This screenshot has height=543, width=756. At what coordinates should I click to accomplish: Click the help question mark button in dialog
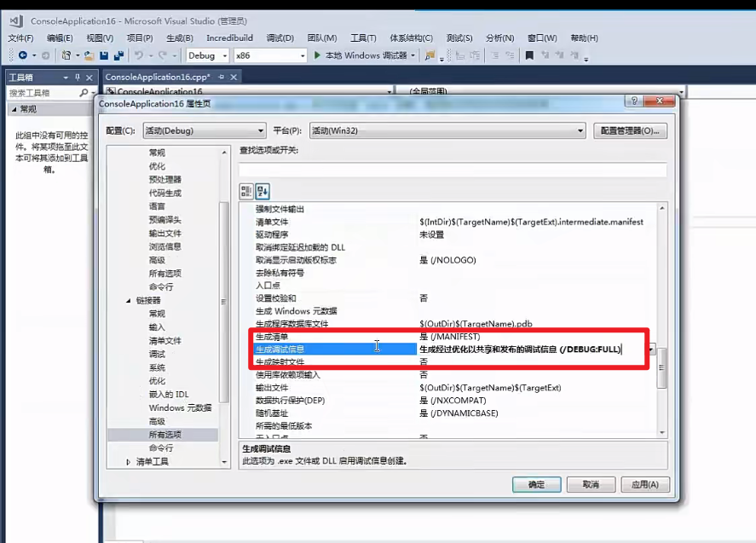pos(634,101)
